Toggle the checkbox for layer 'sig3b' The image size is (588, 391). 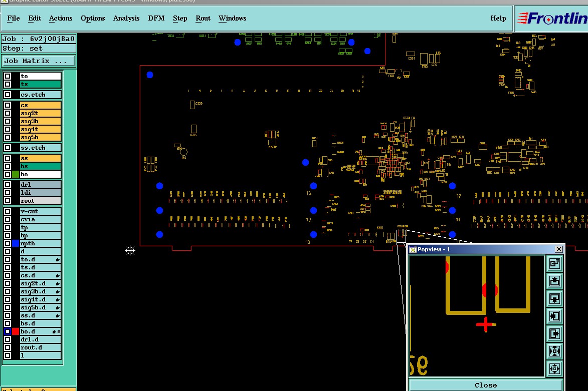[x=8, y=121]
